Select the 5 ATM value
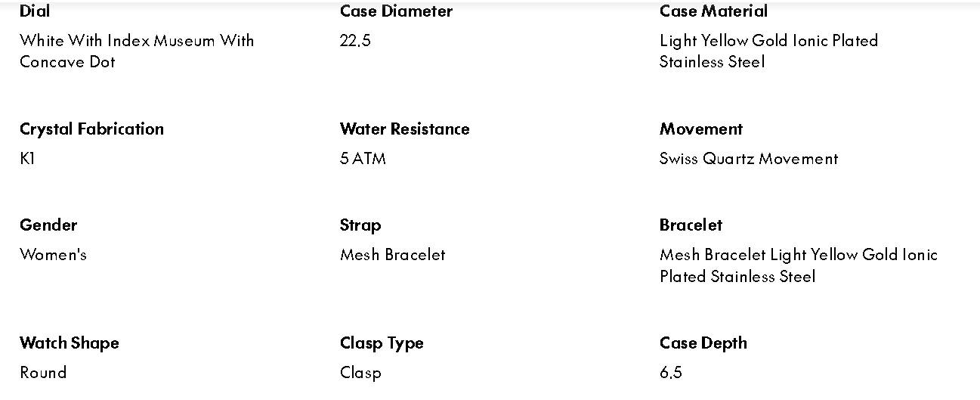 pos(363,159)
